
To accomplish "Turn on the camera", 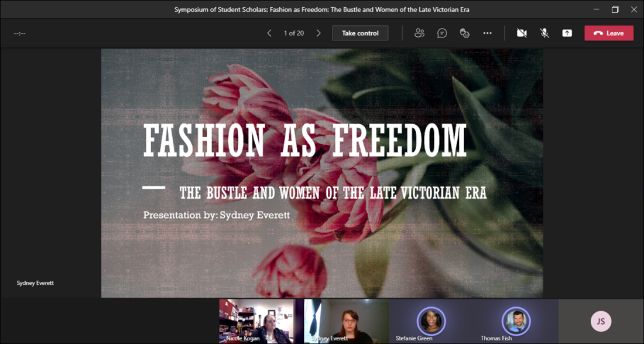I will coord(522,33).
